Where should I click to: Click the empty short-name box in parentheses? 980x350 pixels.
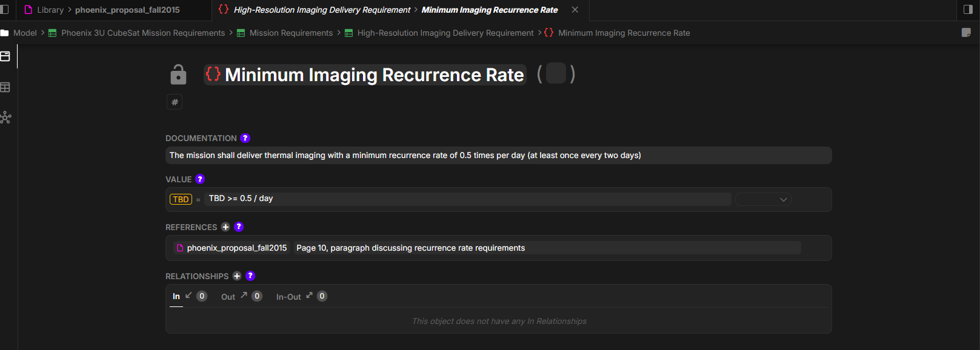tap(556, 73)
